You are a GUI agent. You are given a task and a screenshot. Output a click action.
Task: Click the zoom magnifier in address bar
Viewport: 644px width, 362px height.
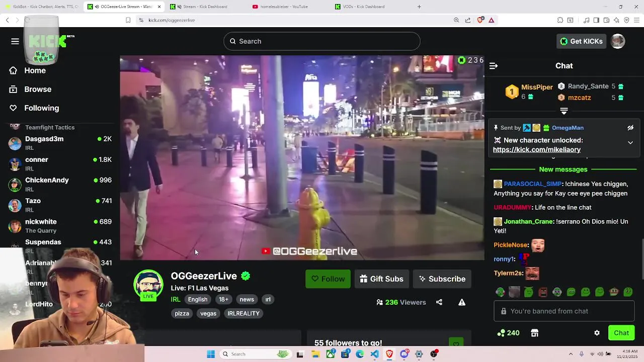tap(456, 20)
